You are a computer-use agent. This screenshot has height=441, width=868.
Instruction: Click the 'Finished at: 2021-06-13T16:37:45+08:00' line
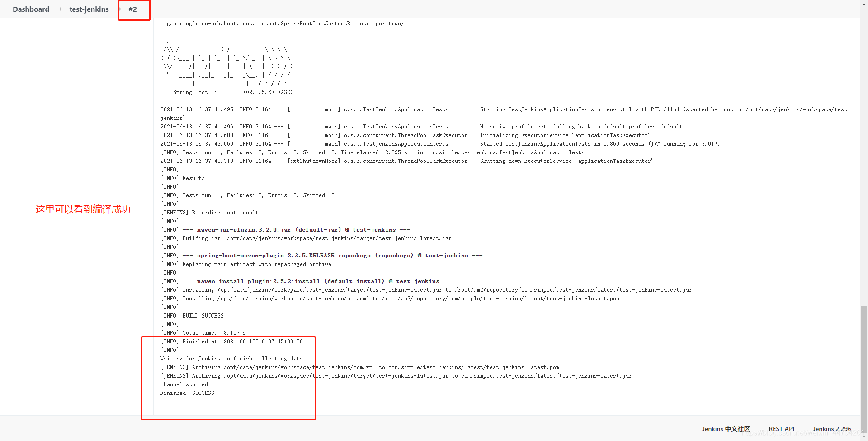(231, 341)
